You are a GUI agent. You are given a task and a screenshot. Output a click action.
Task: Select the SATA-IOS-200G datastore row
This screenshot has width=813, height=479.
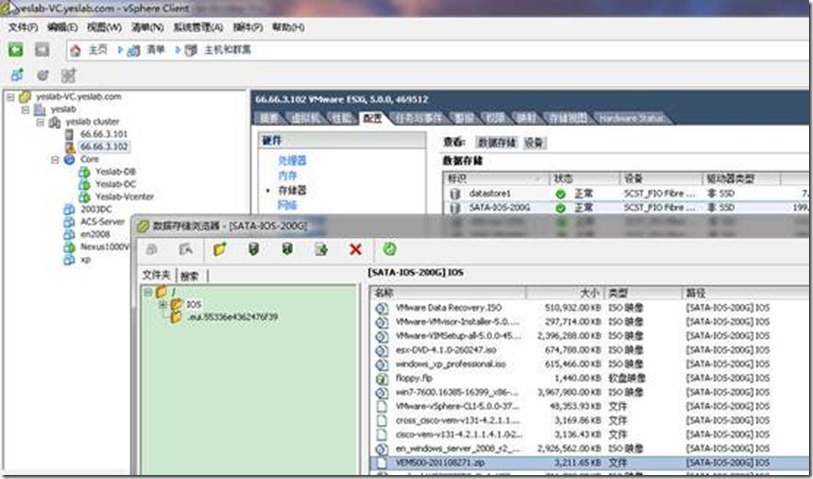click(x=627, y=208)
